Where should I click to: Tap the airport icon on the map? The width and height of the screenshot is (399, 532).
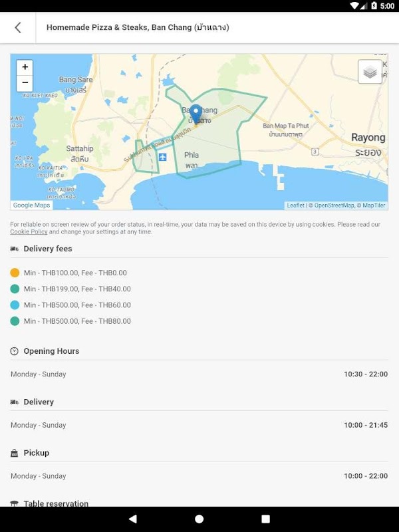click(x=162, y=157)
